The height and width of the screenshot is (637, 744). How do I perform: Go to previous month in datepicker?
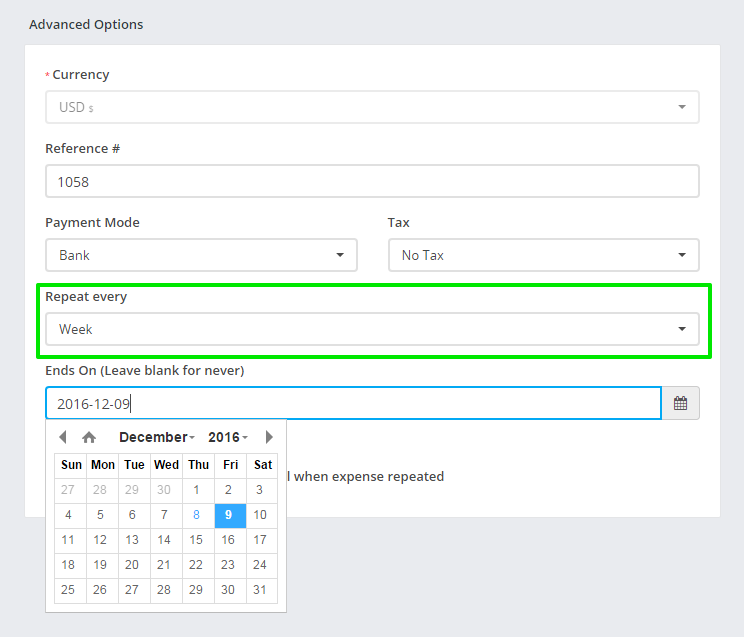63,437
